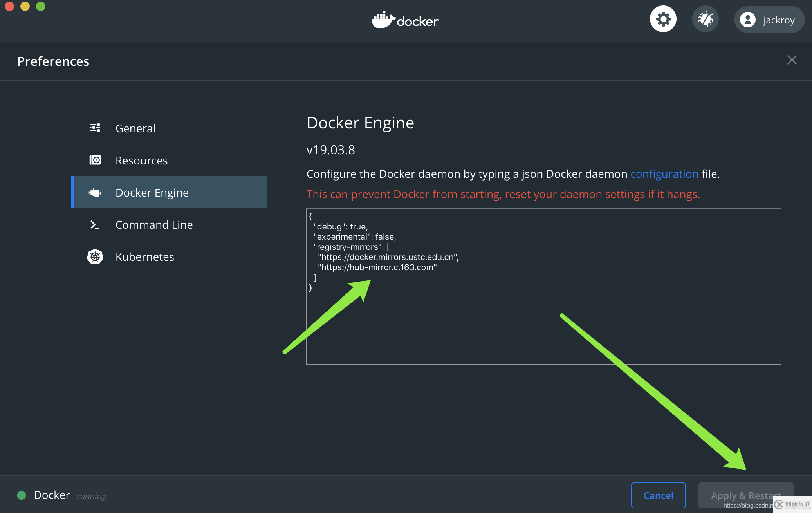Open the Docker settings gear icon
Viewport: 812px width, 513px height.
coord(663,18)
